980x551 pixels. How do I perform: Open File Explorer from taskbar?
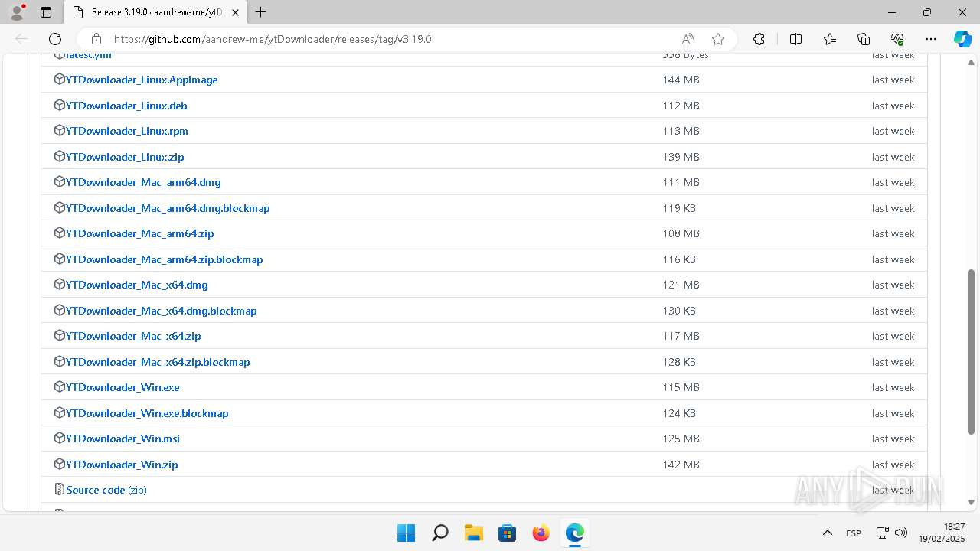click(x=473, y=533)
